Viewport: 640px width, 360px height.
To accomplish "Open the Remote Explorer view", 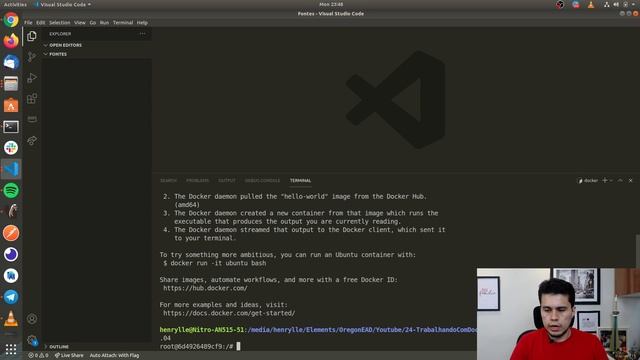I will pyautogui.click(x=32, y=119).
